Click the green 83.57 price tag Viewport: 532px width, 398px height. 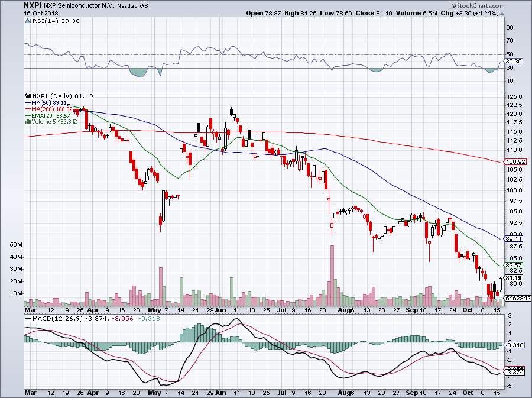pyautogui.click(x=513, y=266)
